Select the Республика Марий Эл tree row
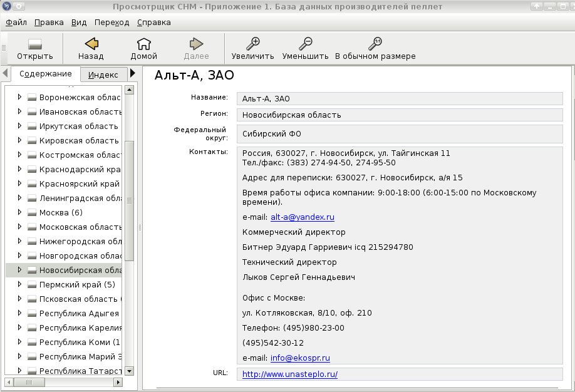Screen dimensions: 575x392 pos(64,356)
